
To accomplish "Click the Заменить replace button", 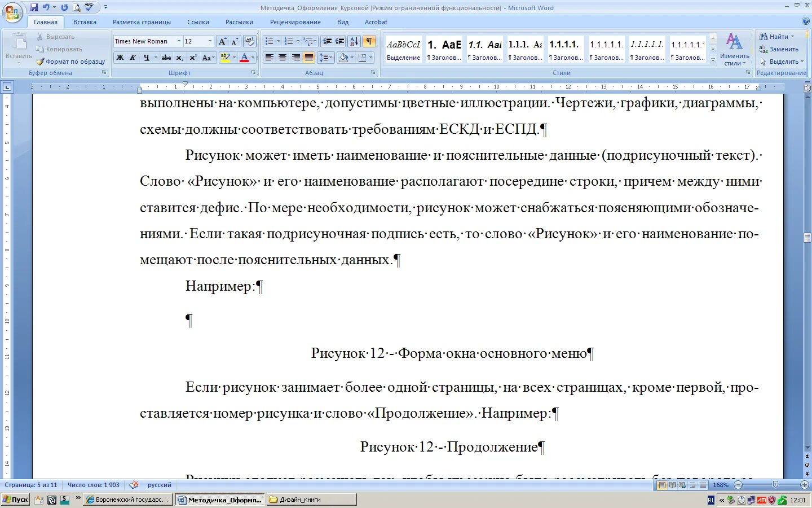I will coord(779,49).
